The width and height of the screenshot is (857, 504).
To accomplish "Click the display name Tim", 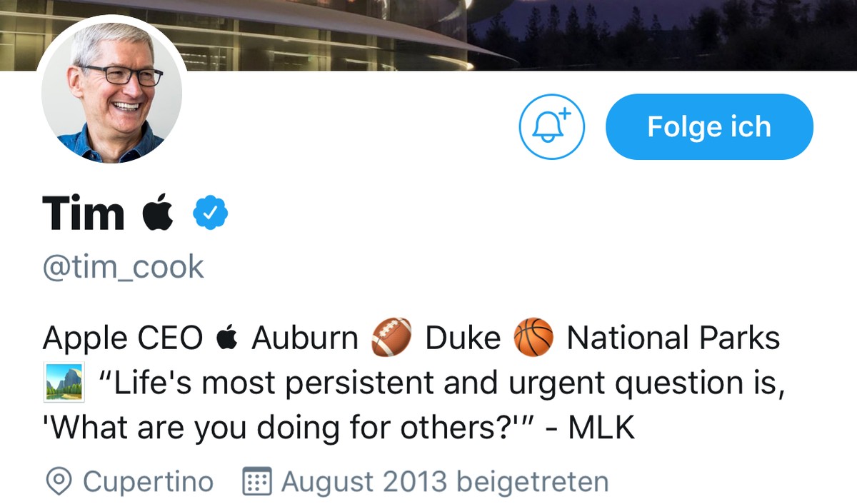I will point(84,213).
